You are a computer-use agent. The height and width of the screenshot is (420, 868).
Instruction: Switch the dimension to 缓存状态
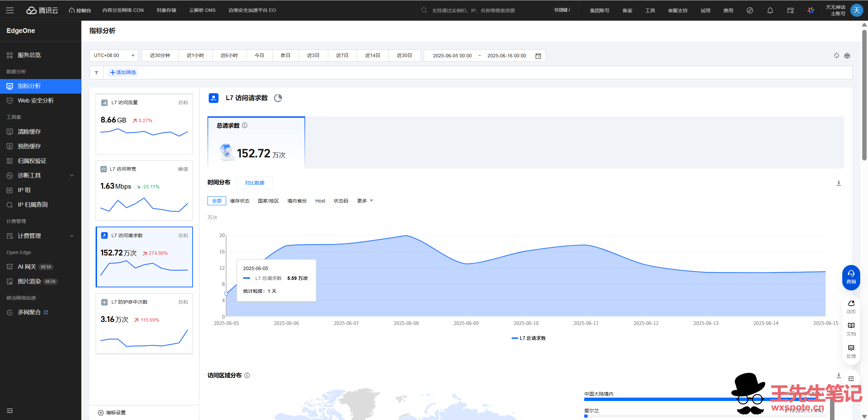tap(240, 201)
